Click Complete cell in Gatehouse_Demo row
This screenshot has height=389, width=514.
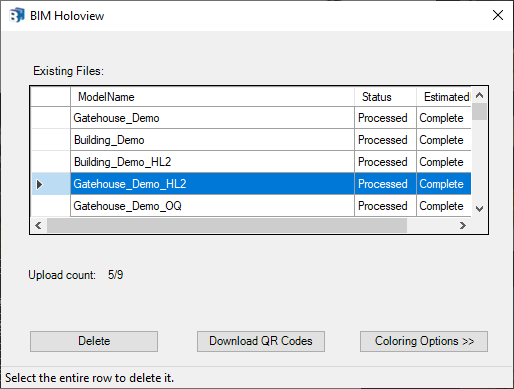[444, 118]
